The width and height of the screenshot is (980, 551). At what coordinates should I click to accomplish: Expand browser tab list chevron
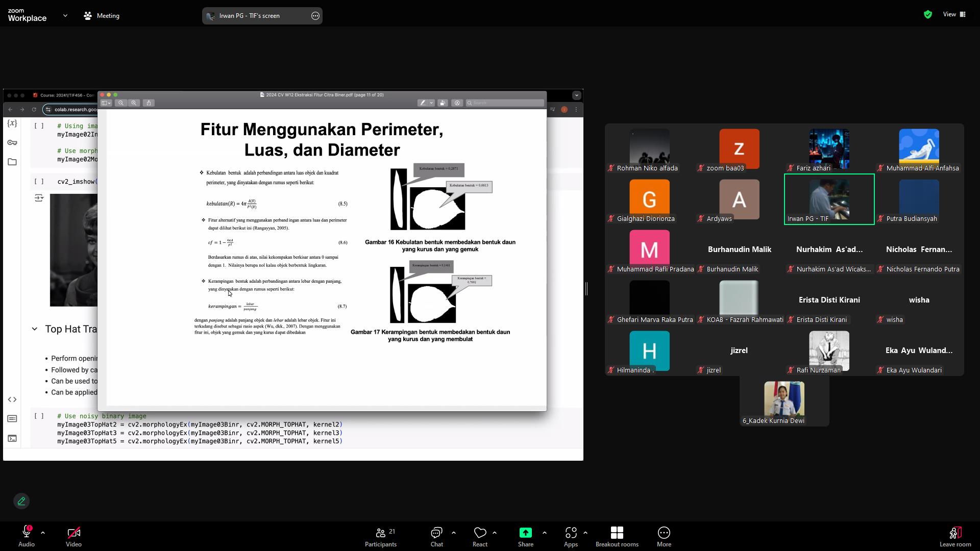577,95
